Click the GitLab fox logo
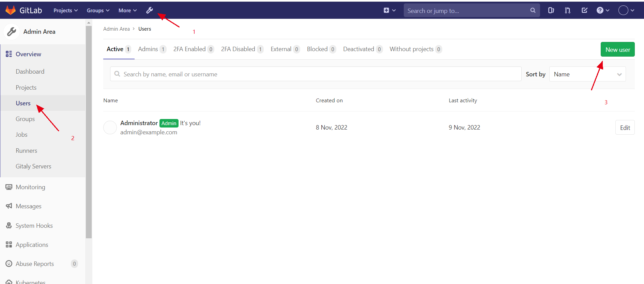 pos(11,10)
